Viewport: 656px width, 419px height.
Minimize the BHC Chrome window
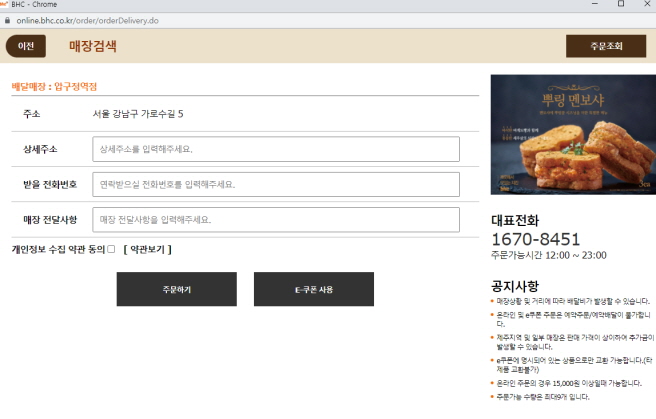click(x=594, y=4)
